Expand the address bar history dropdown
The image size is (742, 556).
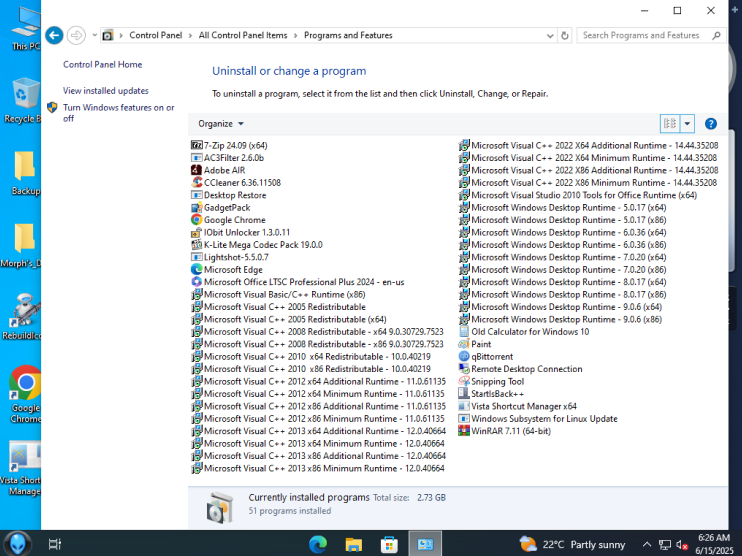click(550, 35)
